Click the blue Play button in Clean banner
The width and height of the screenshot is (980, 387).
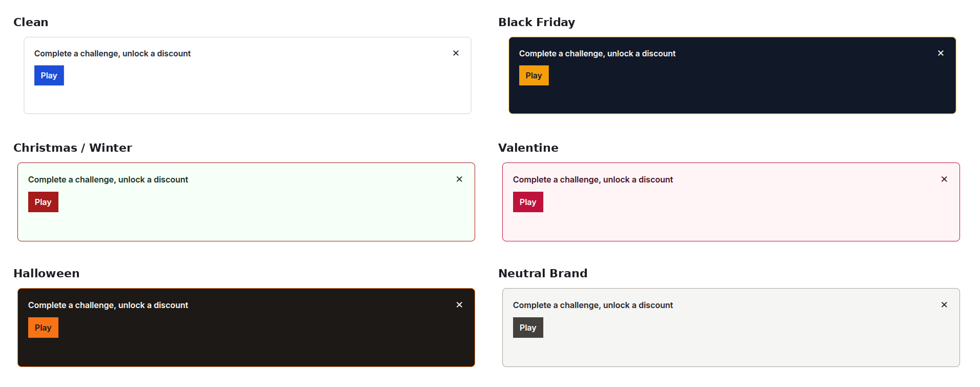pos(49,75)
